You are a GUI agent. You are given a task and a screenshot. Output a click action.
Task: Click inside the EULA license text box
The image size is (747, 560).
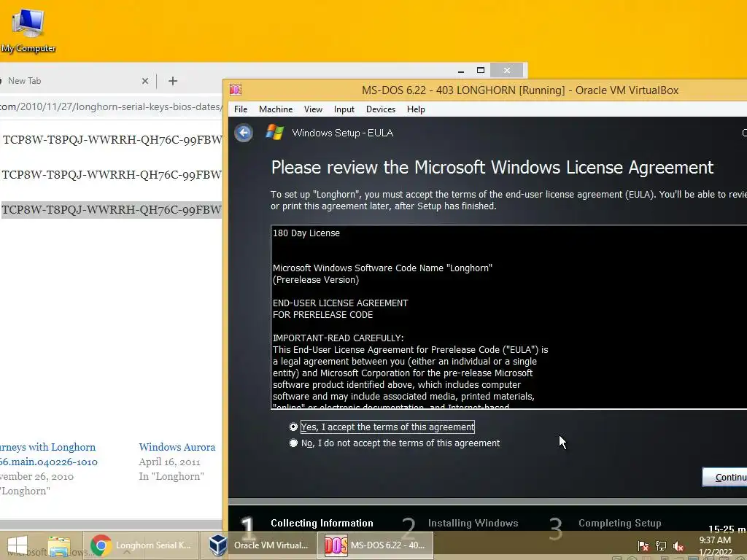coord(508,317)
